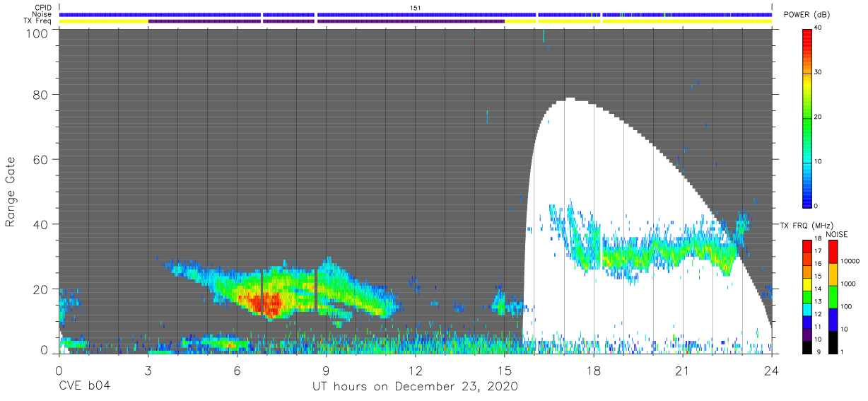Click the 'UT hours on December 23, 2020' label

point(415,387)
